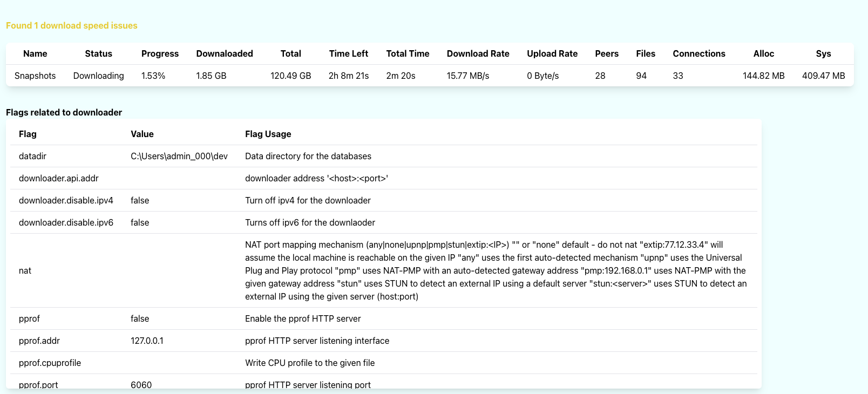
Task: Click the downloader address '<host>:<port>' usage text
Action: pyautogui.click(x=317, y=178)
